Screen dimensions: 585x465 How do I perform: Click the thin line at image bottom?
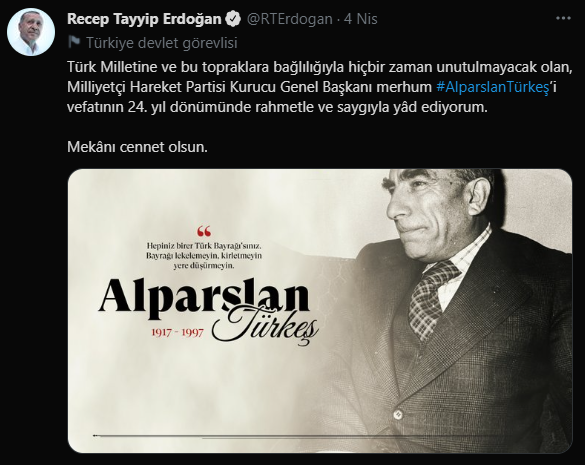295,436
